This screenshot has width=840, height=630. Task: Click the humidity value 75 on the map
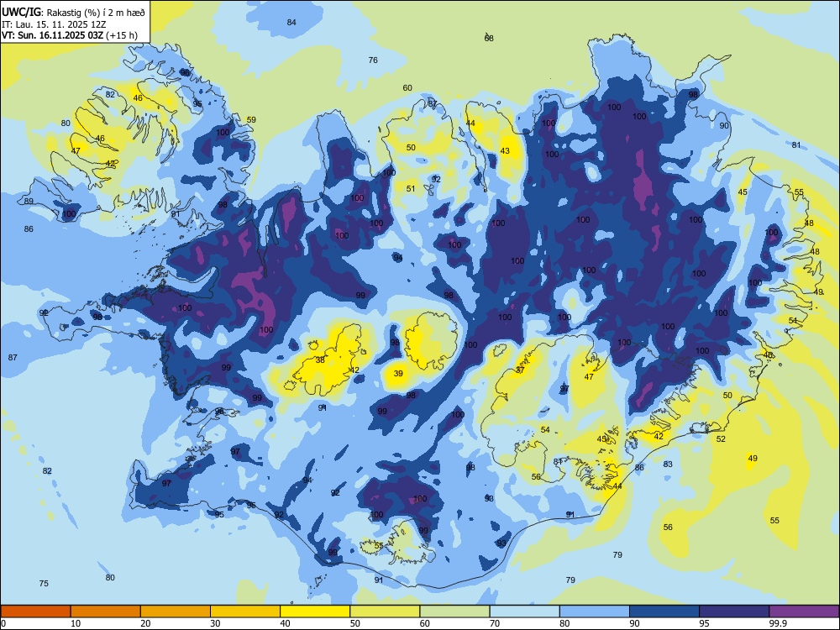point(44,584)
